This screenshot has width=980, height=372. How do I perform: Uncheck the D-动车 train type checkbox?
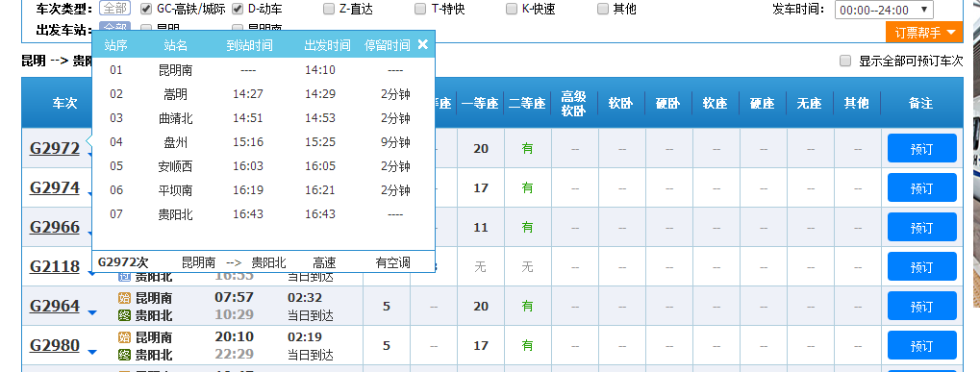(x=238, y=9)
